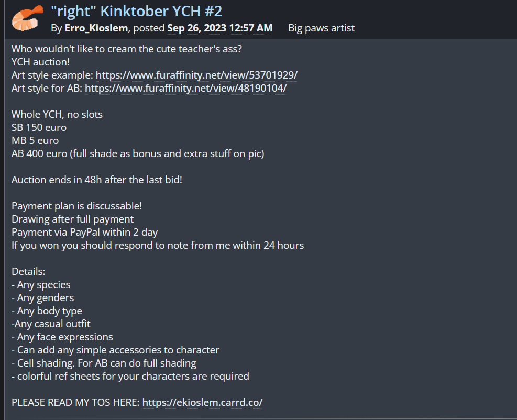Click the "Auction ends in 48h" sentence
The width and height of the screenshot is (517, 420).
coord(97,180)
